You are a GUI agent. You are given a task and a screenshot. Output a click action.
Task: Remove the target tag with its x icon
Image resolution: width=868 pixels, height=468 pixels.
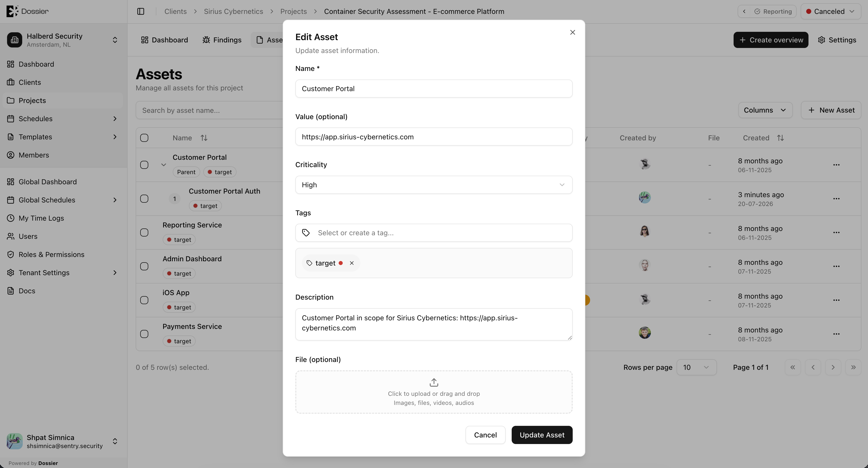pyautogui.click(x=352, y=263)
